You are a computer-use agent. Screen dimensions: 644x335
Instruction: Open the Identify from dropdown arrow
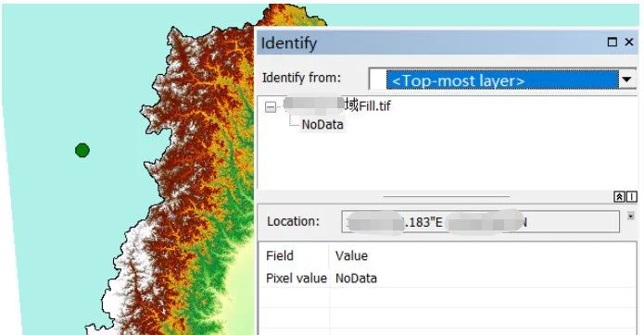pos(626,80)
